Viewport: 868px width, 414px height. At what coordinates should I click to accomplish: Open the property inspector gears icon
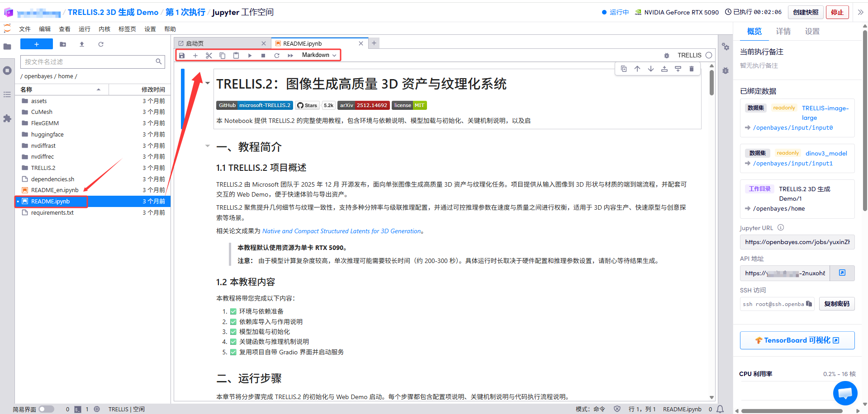[726, 47]
